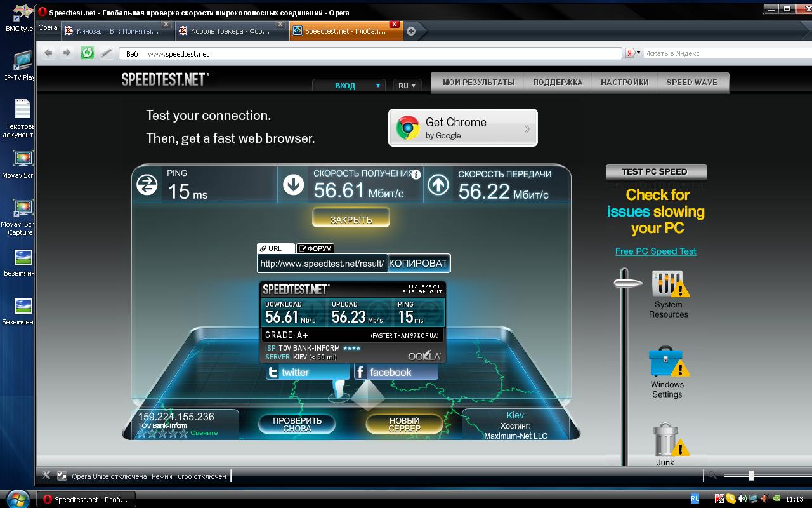Open a new tab with the plus icon
812x508 pixels.
click(x=411, y=31)
